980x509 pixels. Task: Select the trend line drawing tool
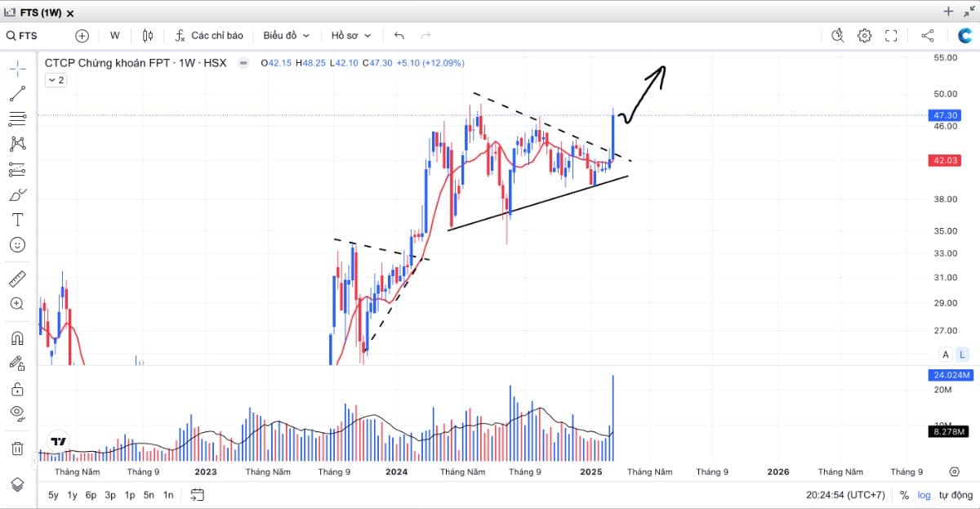[x=17, y=93]
